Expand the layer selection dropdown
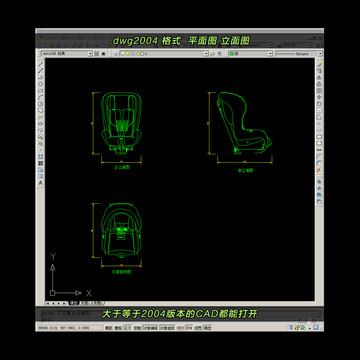 (x=164, y=53)
